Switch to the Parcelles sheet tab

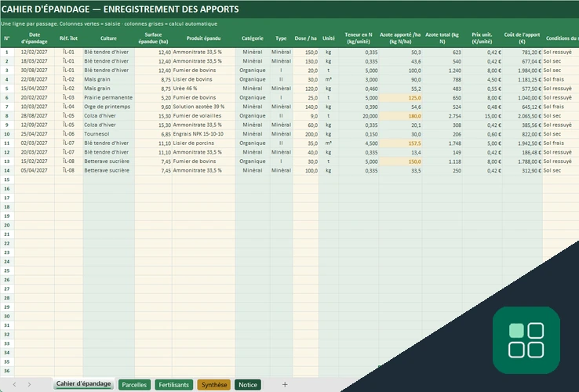tap(134, 385)
